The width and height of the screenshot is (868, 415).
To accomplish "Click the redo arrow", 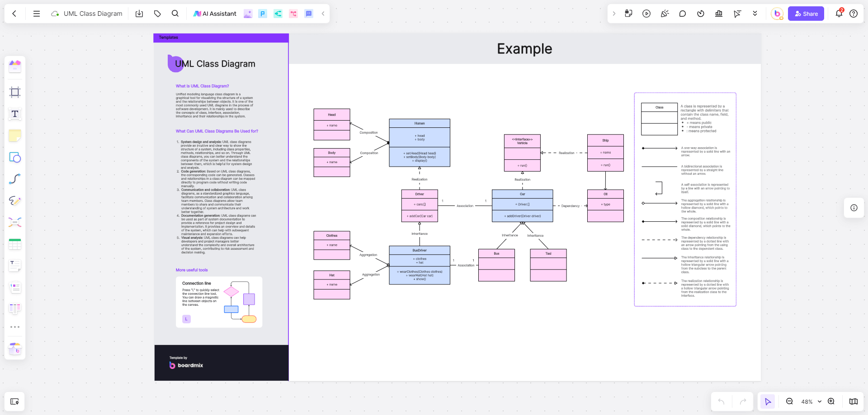I will (x=743, y=401).
